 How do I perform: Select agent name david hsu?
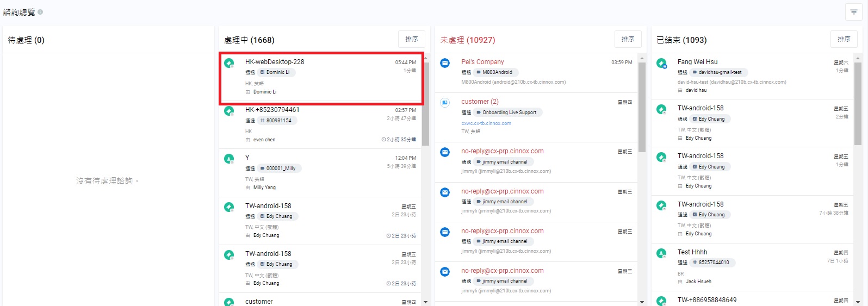pos(696,90)
